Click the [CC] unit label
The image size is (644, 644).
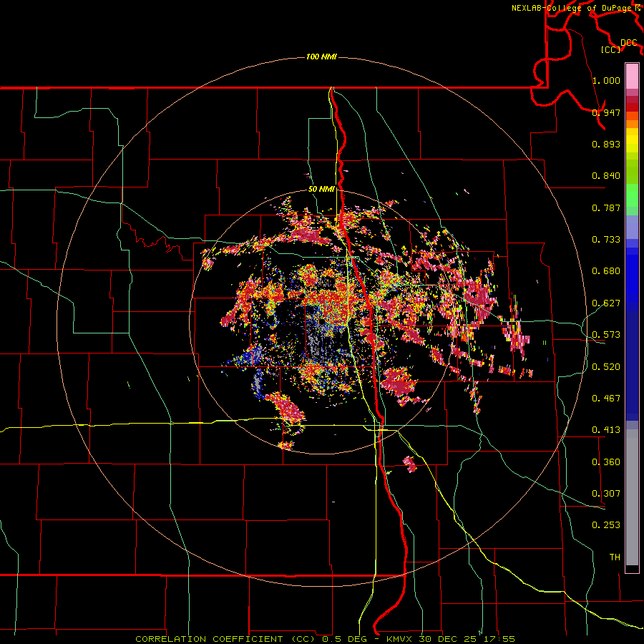click(x=611, y=49)
